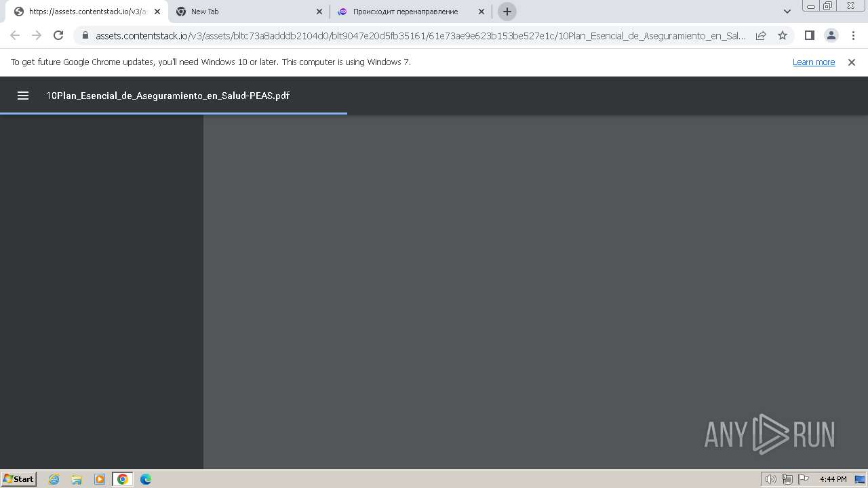Switch to the Происходит перенаправление tab
Image resolution: width=868 pixels, height=488 pixels.
click(411, 12)
